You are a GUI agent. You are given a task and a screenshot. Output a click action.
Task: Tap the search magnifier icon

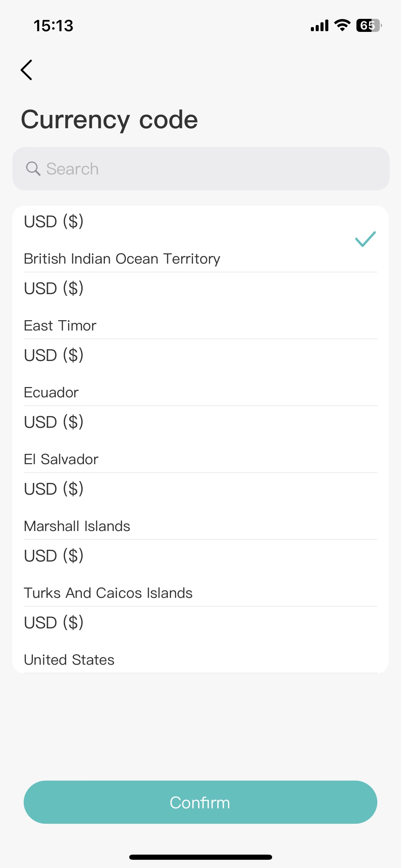coord(33,169)
